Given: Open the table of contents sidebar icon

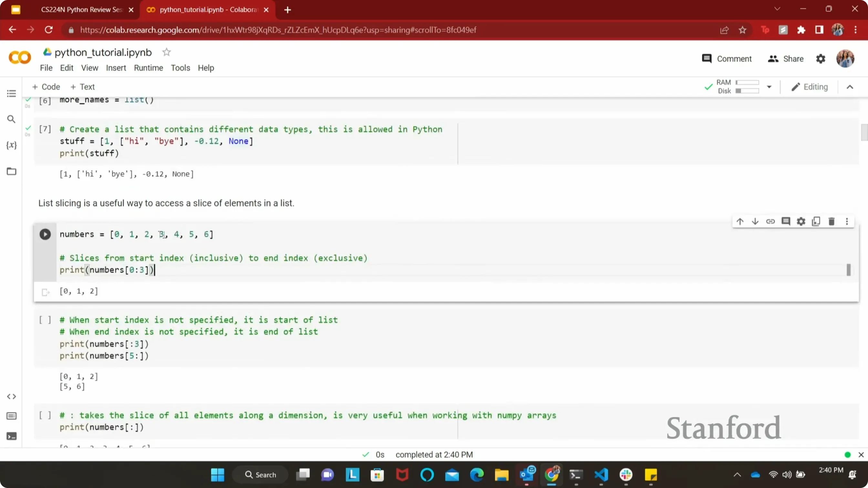Looking at the screenshot, I should pos(11,93).
